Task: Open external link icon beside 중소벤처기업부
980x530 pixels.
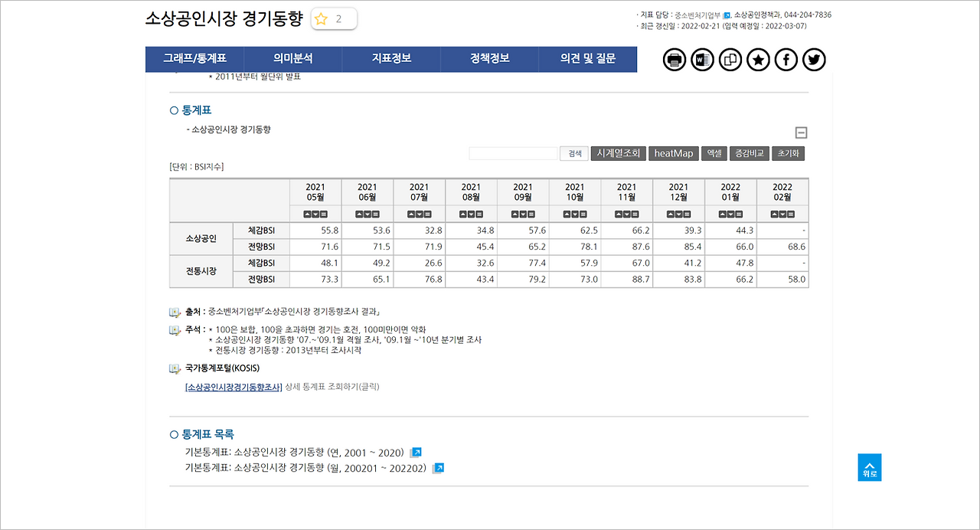Action: [x=727, y=15]
